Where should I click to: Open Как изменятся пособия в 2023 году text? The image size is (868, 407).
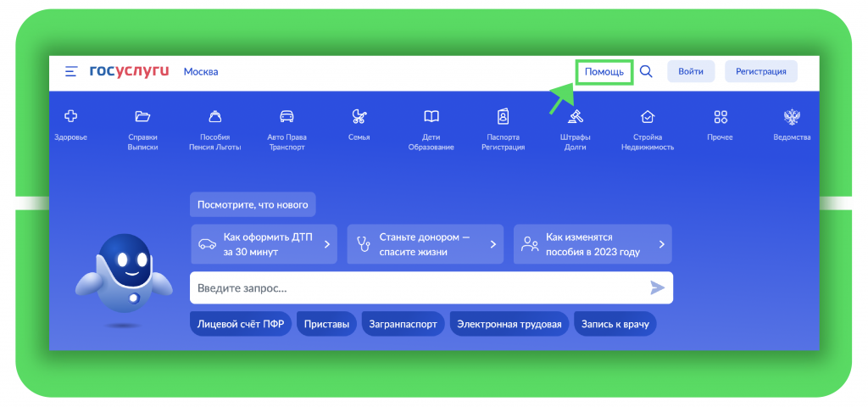[x=593, y=244]
